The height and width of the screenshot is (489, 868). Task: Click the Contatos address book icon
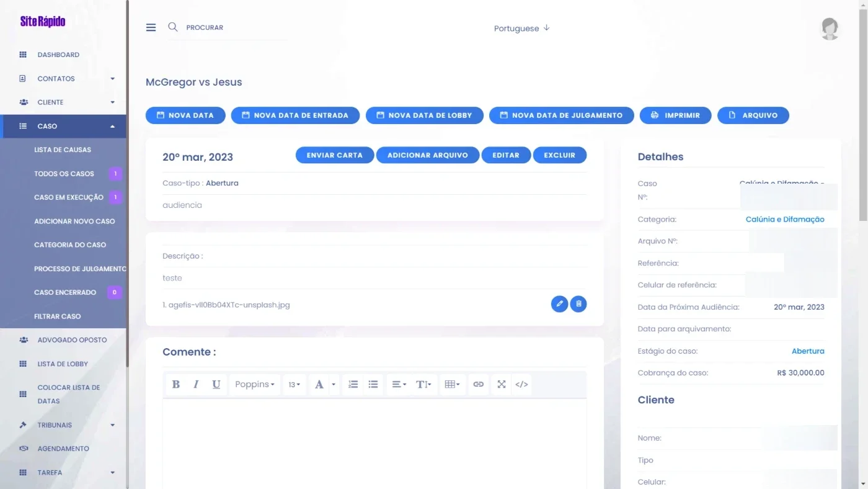click(23, 79)
